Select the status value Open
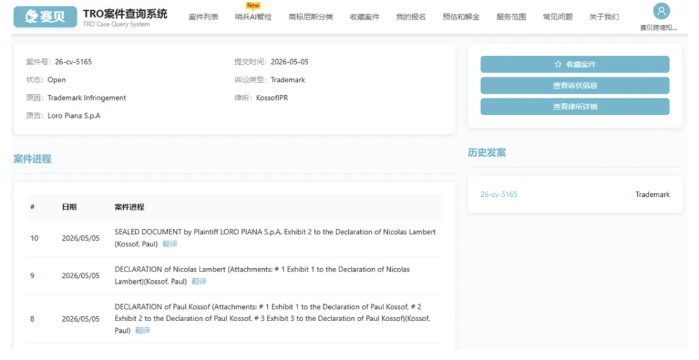The height and width of the screenshot is (360, 699). 57,80
